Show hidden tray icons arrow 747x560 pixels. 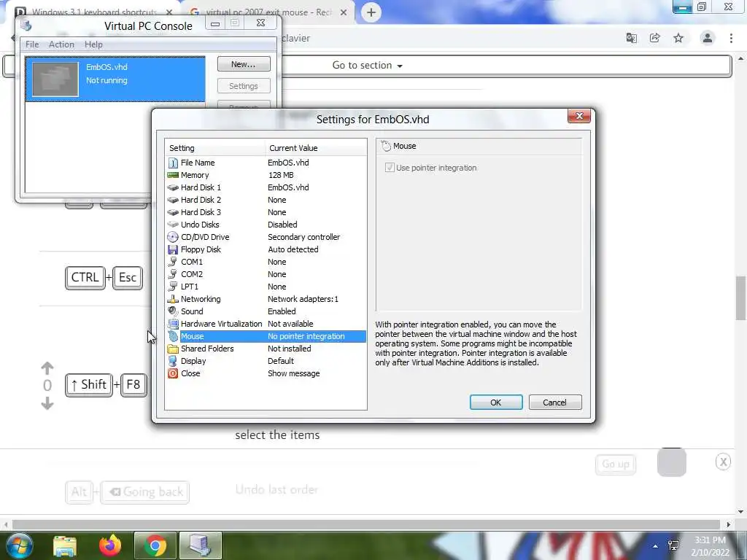point(656,546)
